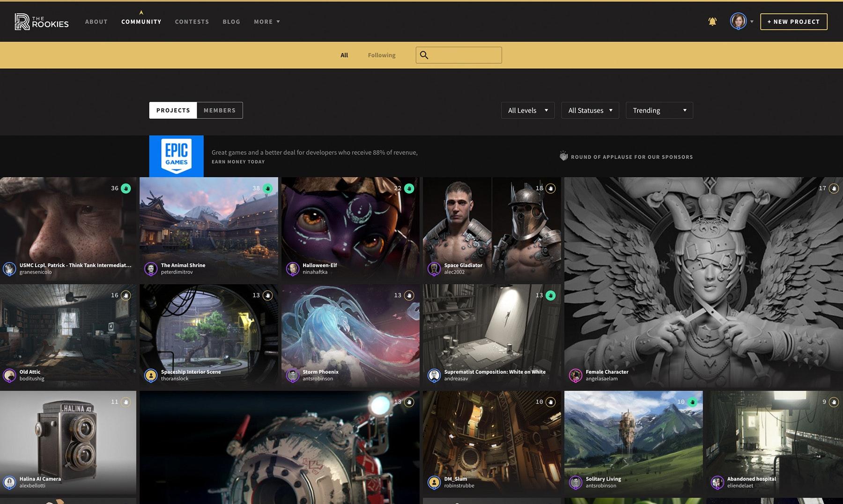The height and width of the screenshot is (504, 843).
Task: Open the user profile avatar
Action: (738, 22)
